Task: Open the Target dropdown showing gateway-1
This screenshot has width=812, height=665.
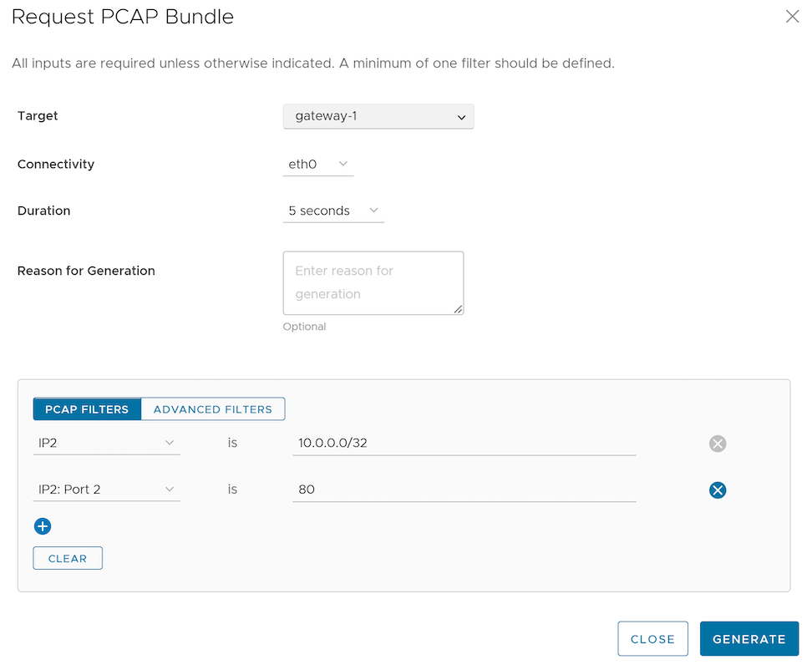Action: 378,117
